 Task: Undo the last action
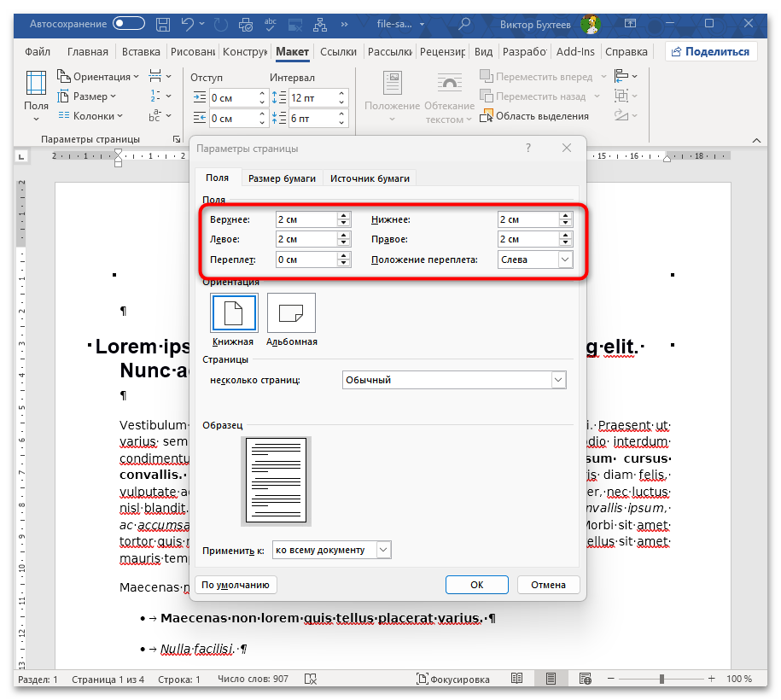click(x=187, y=24)
